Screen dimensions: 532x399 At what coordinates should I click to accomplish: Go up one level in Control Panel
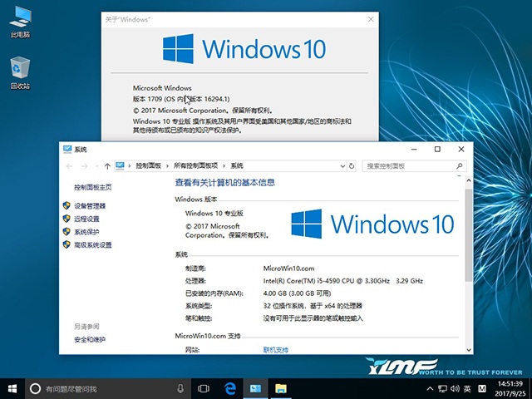pos(107,166)
